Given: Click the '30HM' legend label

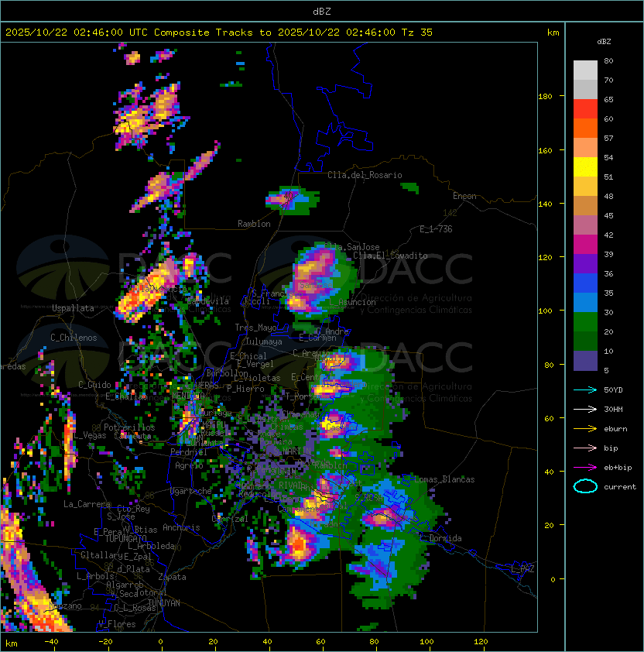Looking at the screenshot, I should [613, 410].
